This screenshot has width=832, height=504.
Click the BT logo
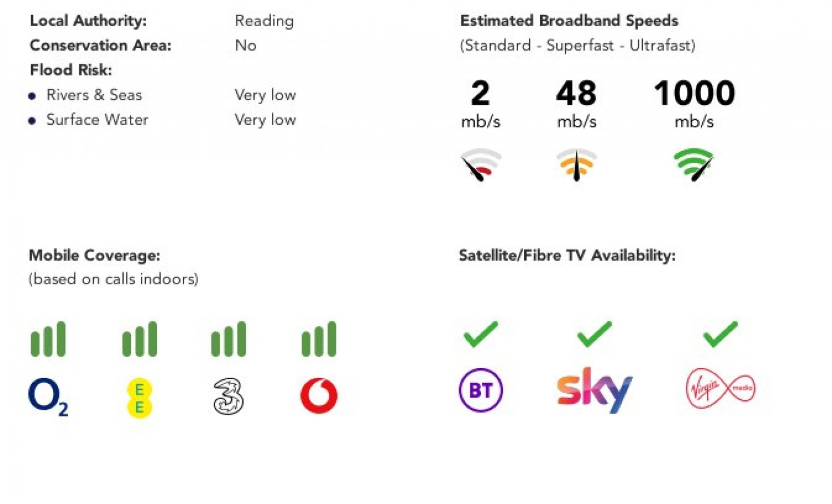tap(481, 390)
